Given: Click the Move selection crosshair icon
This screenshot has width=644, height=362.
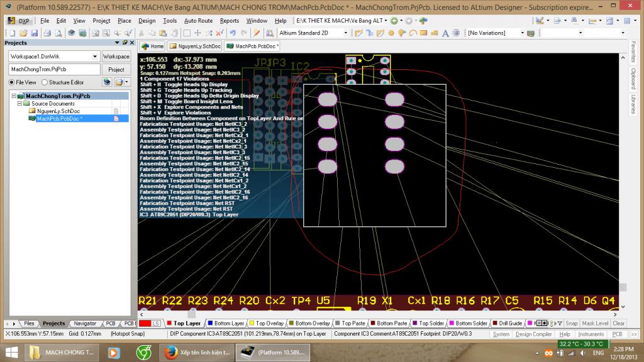Looking at the screenshot, I should click(197, 33).
